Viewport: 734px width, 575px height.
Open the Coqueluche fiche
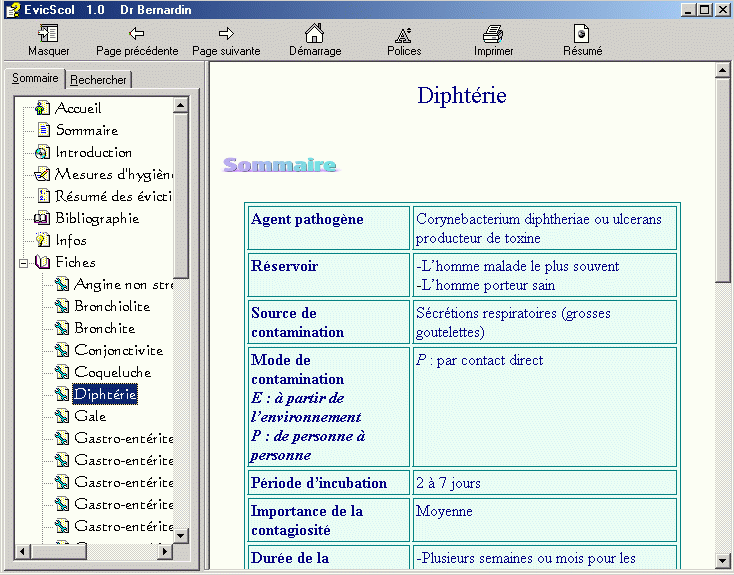(x=113, y=372)
